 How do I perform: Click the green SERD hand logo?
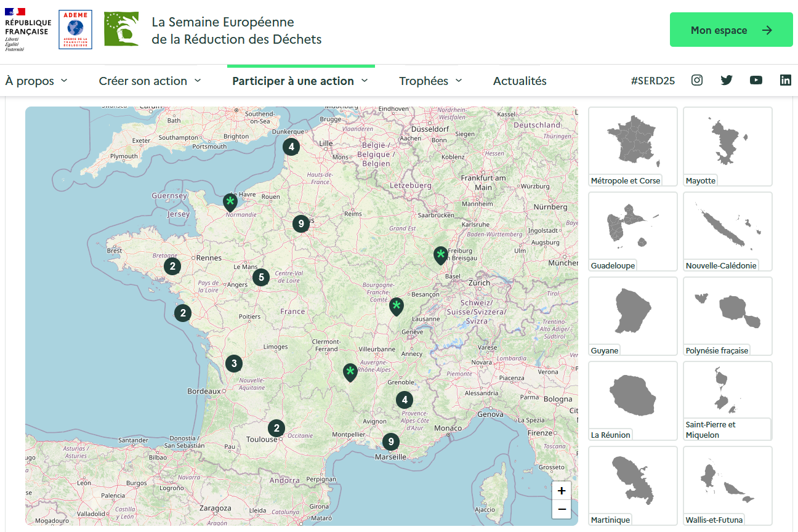121,29
